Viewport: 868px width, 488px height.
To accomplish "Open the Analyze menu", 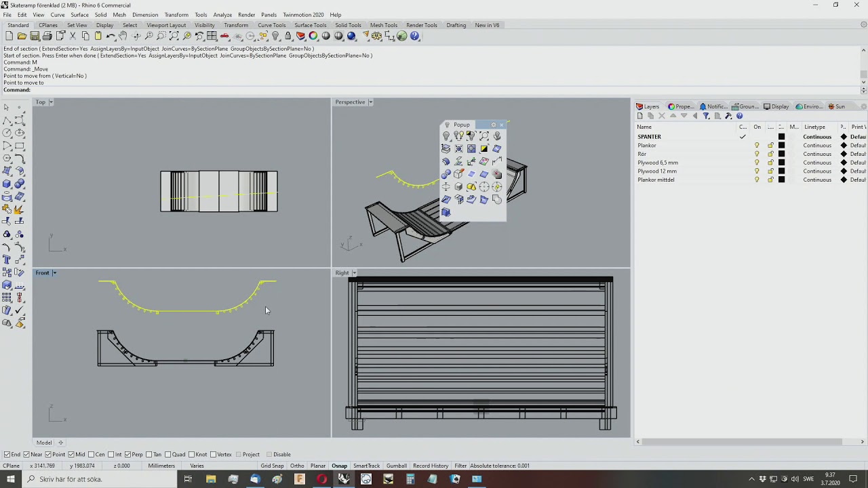I will (222, 15).
